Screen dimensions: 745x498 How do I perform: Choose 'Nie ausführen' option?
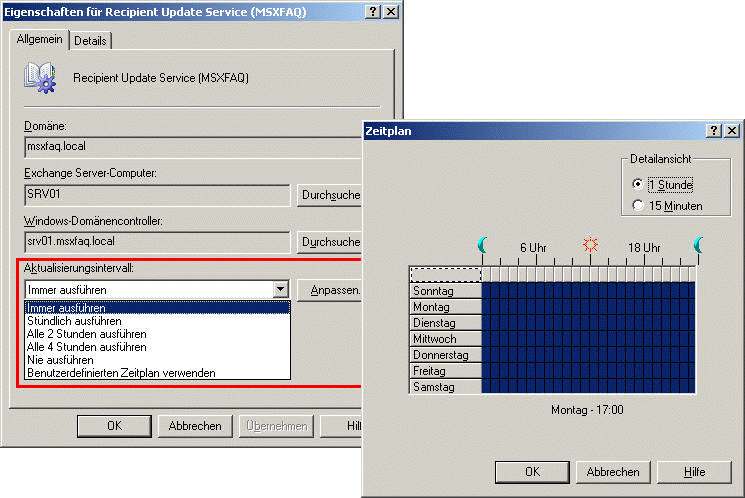tap(157, 360)
